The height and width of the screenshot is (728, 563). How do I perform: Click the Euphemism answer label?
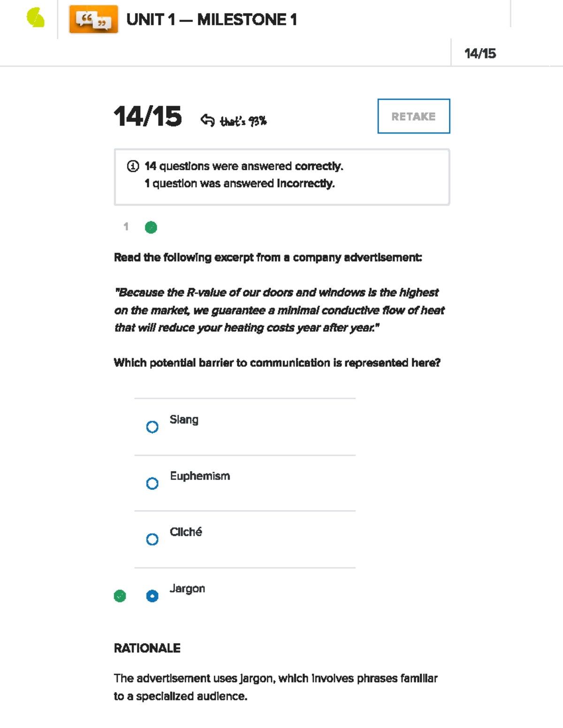tap(200, 476)
